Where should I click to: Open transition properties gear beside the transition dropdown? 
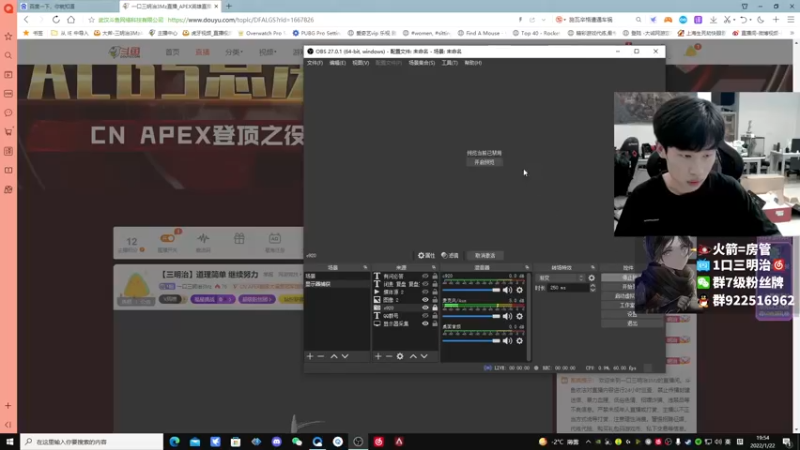coord(592,278)
